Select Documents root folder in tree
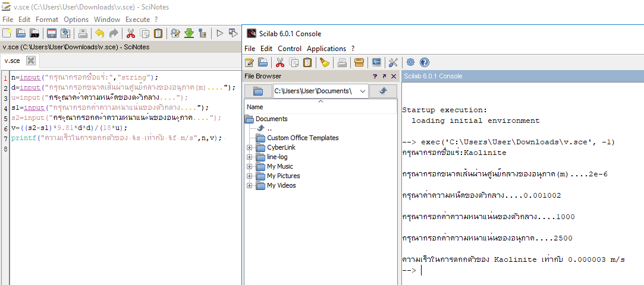This screenshot has height=285, width=644. click(x=272, y=119)
